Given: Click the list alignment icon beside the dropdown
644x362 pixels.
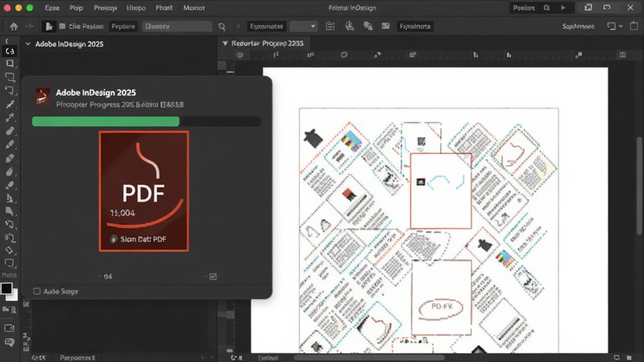Looking at the screenshot, I should [x=330, y=26].
